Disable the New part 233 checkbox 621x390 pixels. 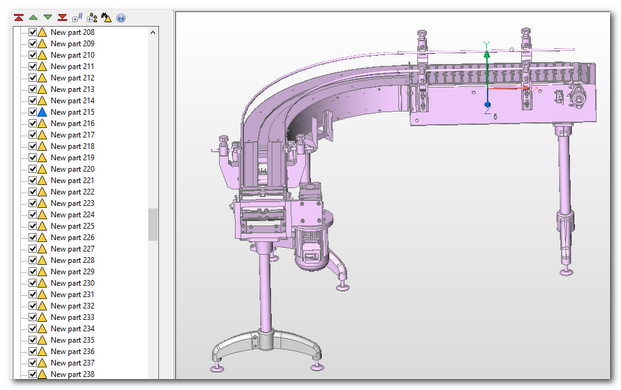pyautogui.click(x=32, y=317)
